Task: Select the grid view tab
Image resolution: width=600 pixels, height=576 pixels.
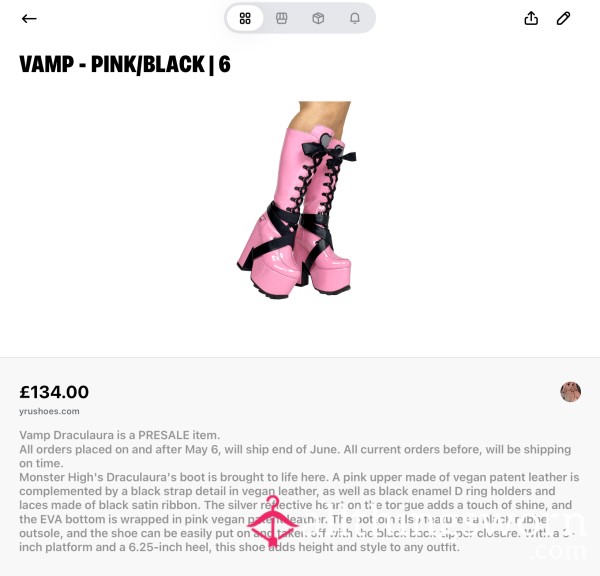Action: click(245, 18)
